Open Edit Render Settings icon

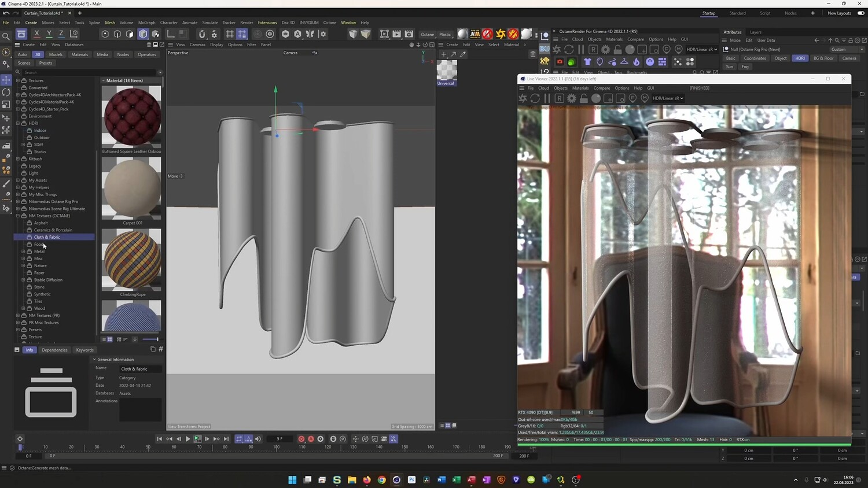point(409,34)
